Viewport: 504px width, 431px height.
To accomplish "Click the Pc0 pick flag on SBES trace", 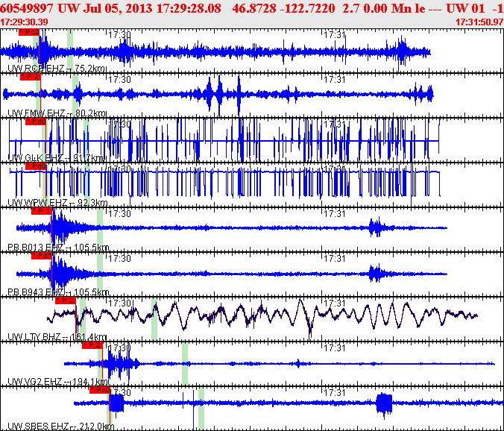I will pos(100,390).
